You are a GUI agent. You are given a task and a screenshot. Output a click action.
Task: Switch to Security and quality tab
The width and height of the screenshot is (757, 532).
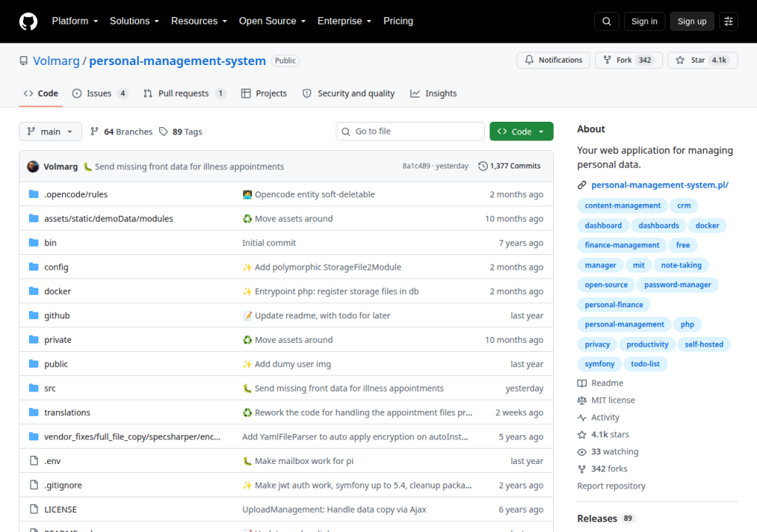349,94
